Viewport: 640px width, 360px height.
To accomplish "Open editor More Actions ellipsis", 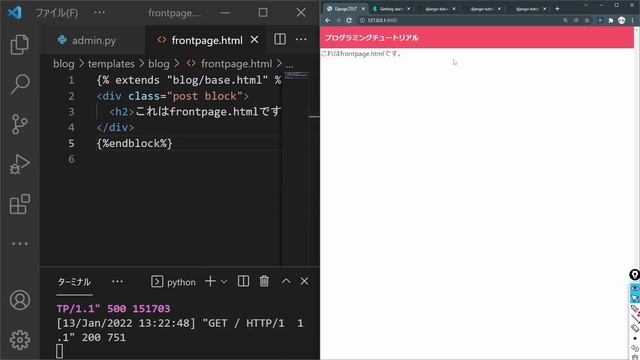I will click(x=301, y=40).
